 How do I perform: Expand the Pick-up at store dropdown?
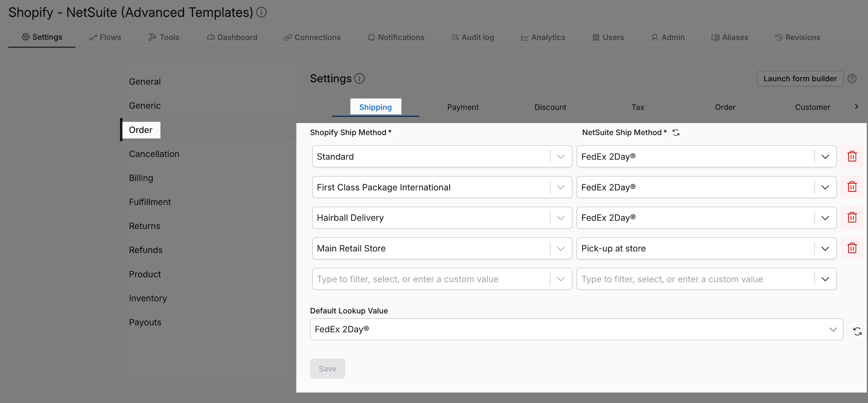coord(825,249)
